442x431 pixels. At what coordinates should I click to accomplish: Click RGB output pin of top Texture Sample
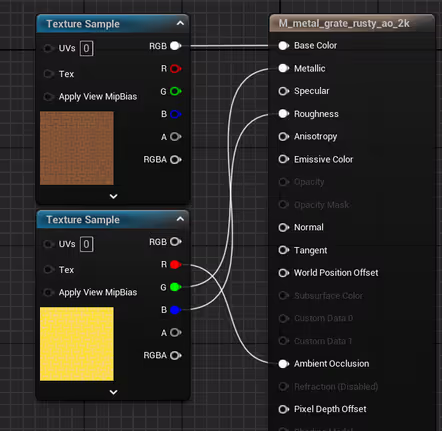click(176, 46)
